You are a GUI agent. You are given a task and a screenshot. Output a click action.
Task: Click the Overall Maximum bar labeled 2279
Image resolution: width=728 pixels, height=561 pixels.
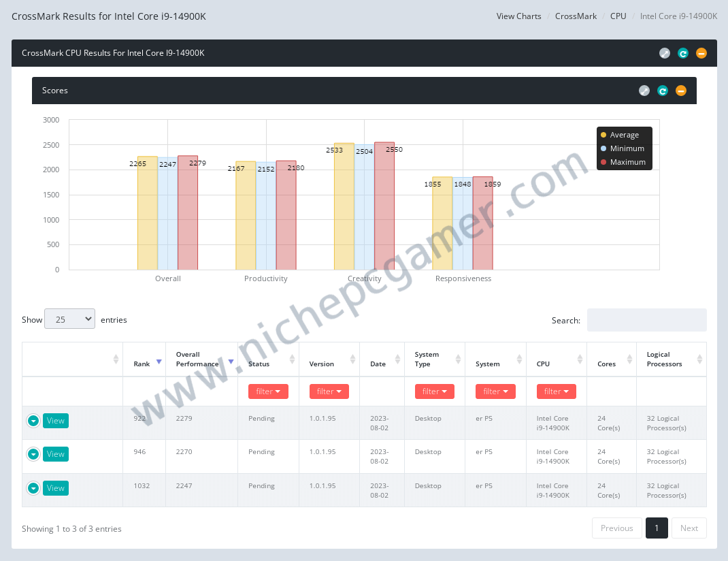(x=188, y=212)
